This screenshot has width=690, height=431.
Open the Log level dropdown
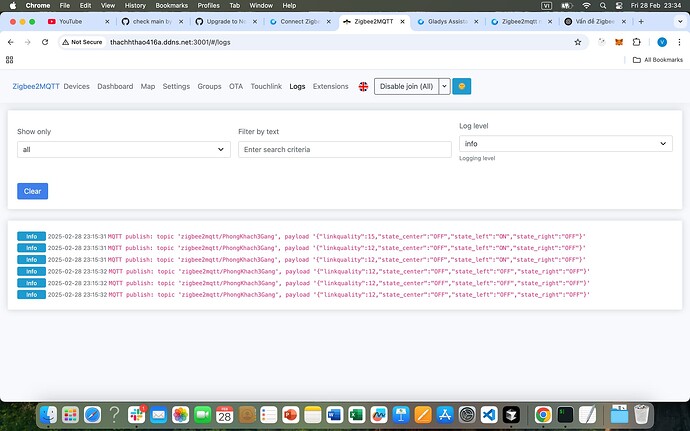(565, 144)
